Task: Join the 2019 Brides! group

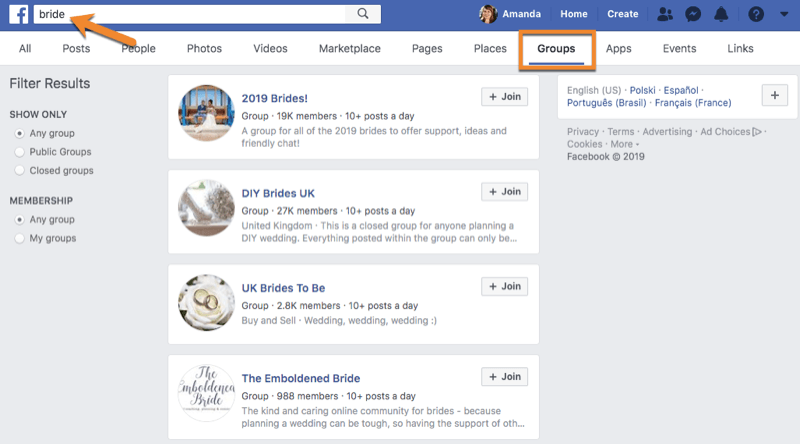Action: [505, 96]
